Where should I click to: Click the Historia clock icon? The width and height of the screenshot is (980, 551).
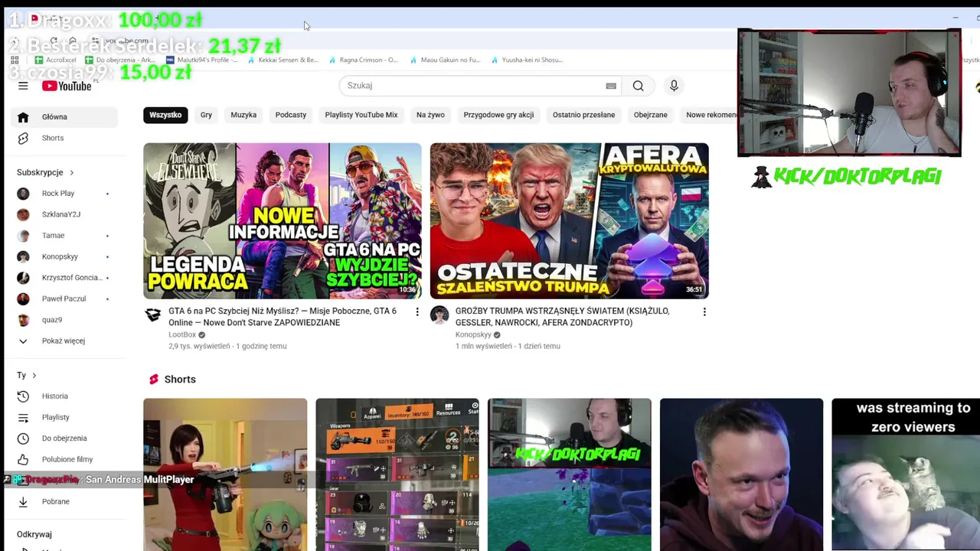point(23,396)
